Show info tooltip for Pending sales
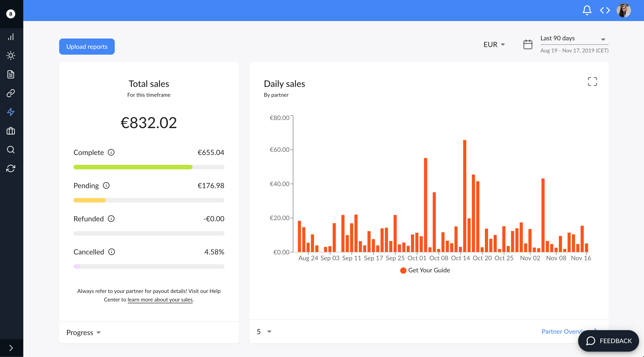Image resolution: width=644 pixels, height=357 pixels. point(106,185)
